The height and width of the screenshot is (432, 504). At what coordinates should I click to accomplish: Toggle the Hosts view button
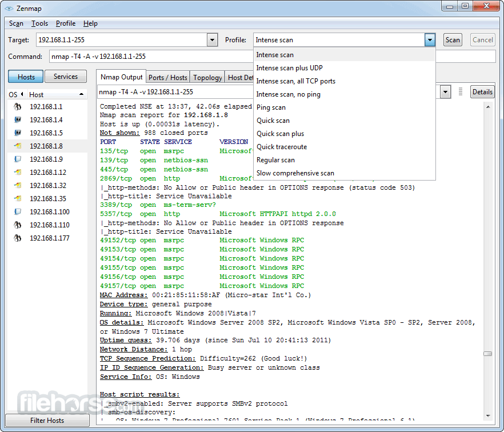[x=26, y=77]
